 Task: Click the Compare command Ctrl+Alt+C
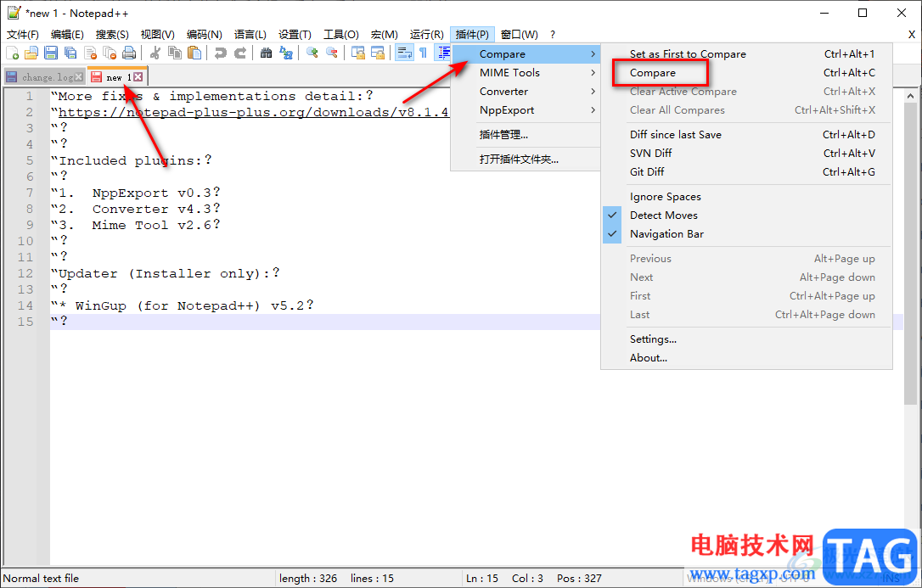tap(746, 73)
